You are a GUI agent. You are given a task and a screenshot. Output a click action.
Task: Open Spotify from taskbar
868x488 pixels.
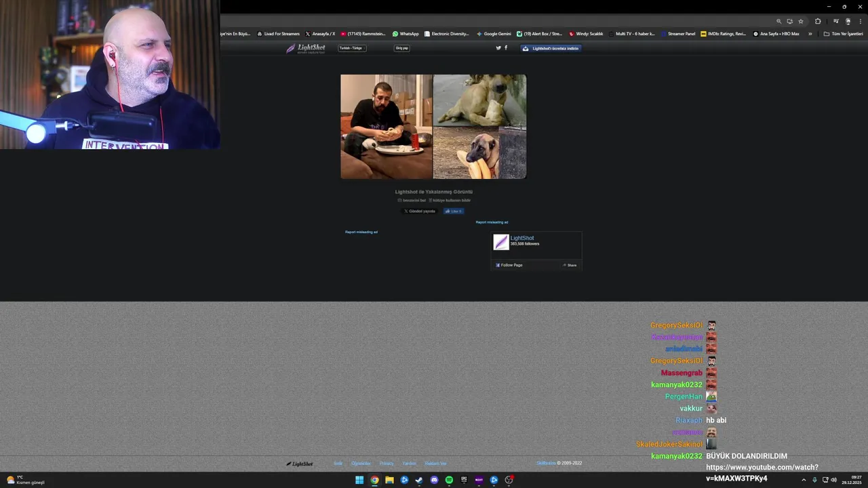449,480
